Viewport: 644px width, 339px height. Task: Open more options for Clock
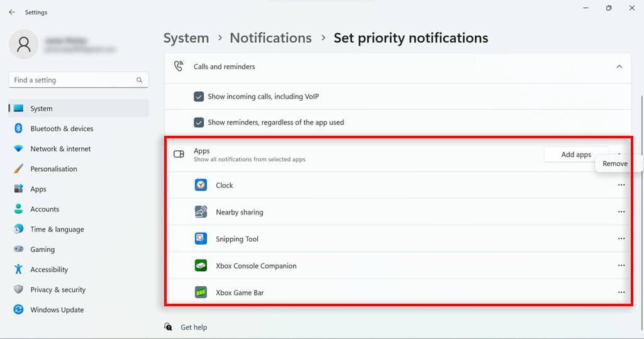click(621, 185)
